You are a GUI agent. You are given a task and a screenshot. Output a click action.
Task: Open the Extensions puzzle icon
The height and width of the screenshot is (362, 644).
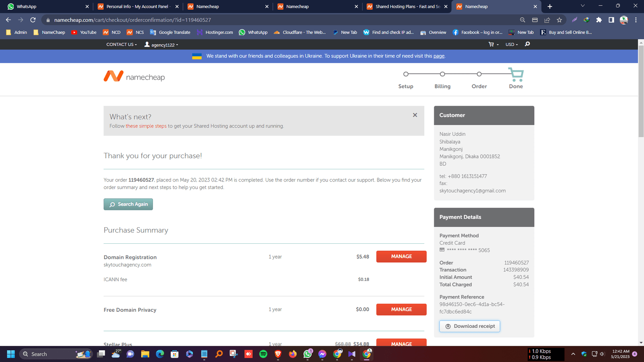(599, 20)
